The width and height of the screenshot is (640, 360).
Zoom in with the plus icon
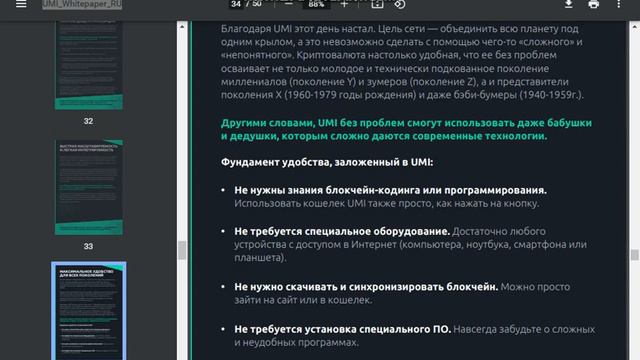click(344, 4)
